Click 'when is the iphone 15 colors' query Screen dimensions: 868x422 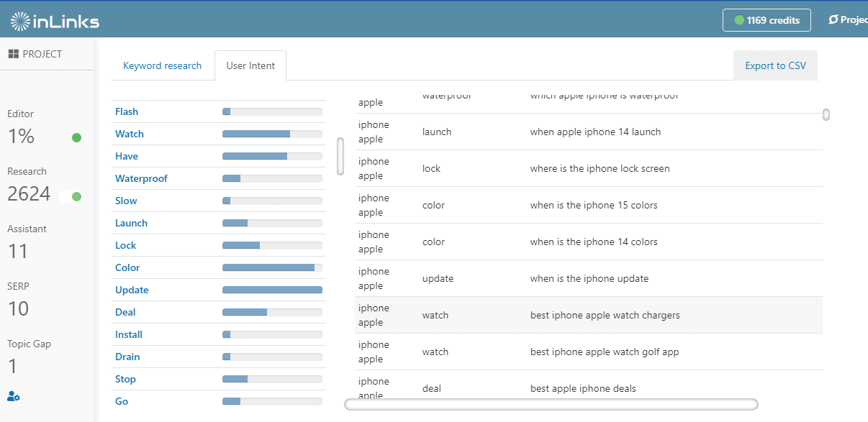point(594,205)
